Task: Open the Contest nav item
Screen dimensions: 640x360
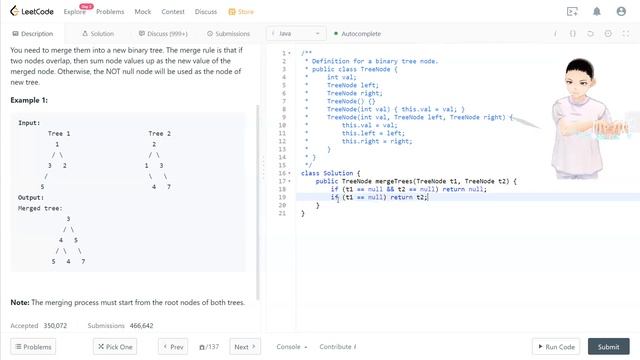Action: [x=173, y=12]
